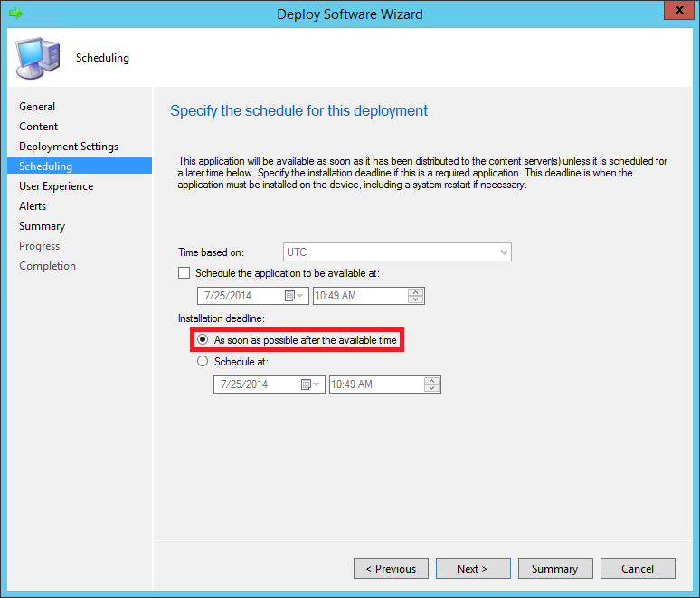Click the green arrow wizard icon in title bar

coord(16,14)
